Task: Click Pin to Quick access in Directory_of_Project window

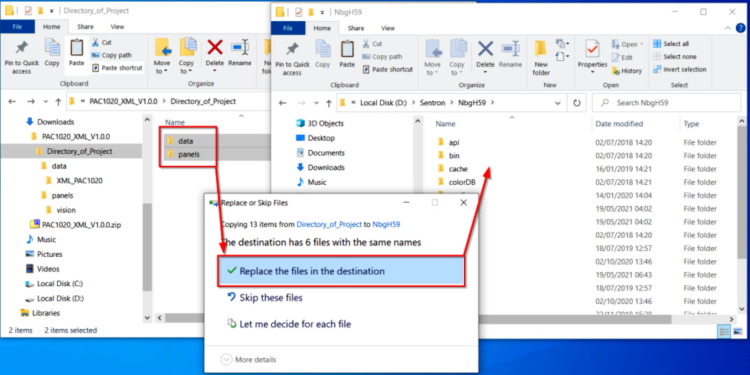Action: 21,56
